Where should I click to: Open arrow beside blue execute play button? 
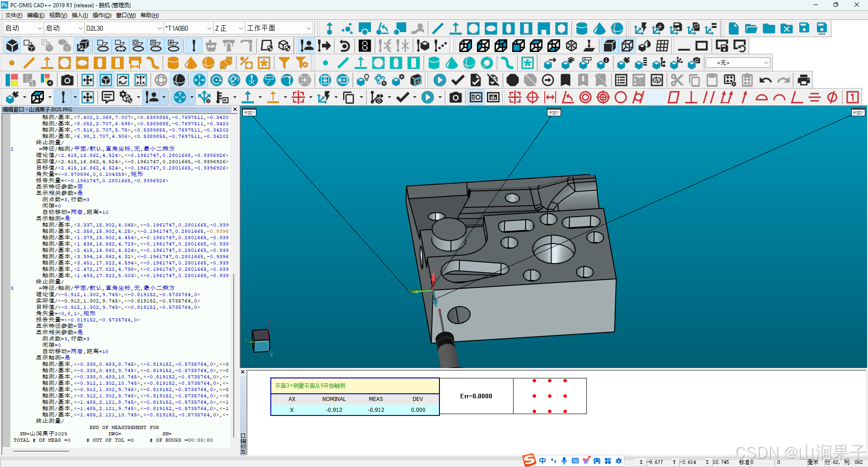pyautogui.click(x=439, y=97)
